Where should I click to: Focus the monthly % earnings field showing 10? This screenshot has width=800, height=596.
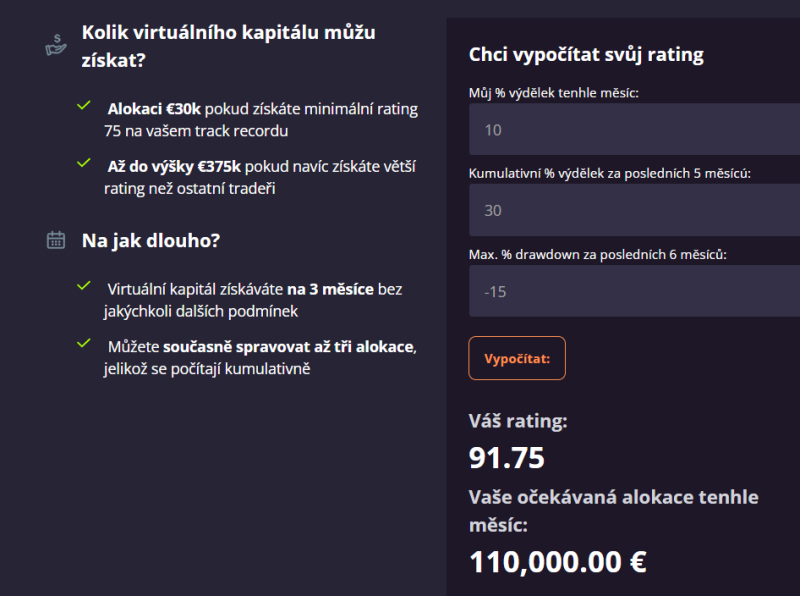[634, 130]
